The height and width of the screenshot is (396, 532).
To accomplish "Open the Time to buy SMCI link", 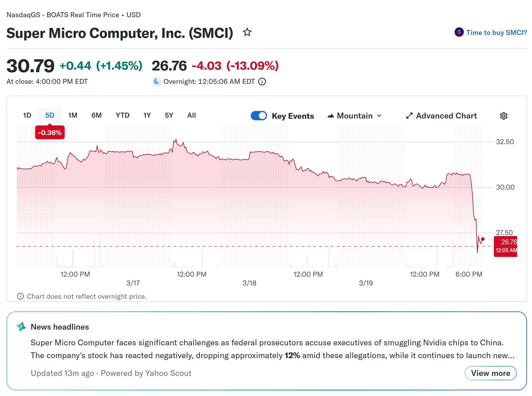I will [496, 33].
